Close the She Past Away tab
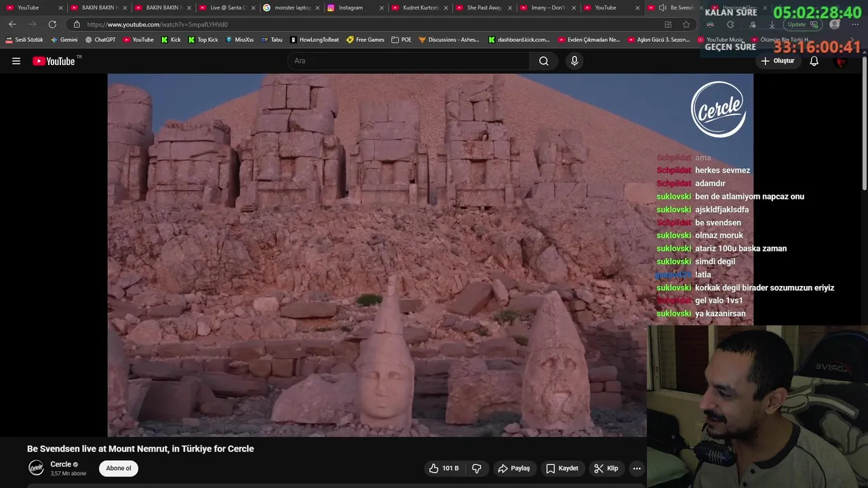 point(509,7)
